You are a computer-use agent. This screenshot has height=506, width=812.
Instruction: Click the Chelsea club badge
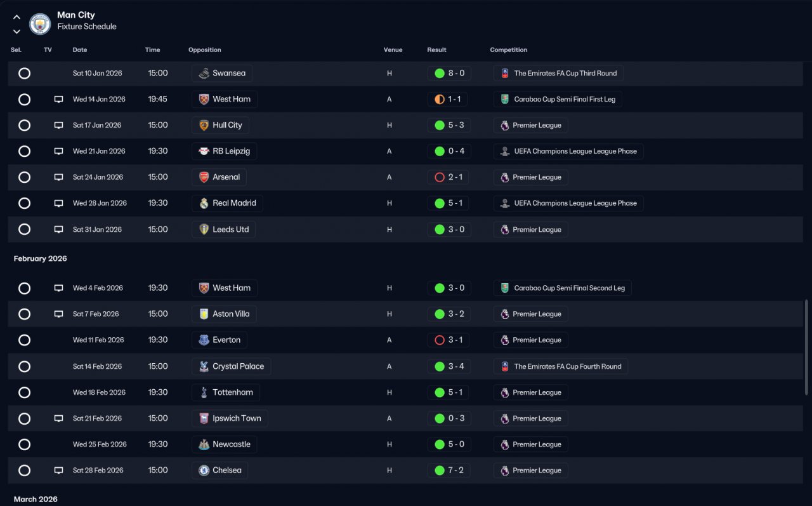click(x=204, y=470)
